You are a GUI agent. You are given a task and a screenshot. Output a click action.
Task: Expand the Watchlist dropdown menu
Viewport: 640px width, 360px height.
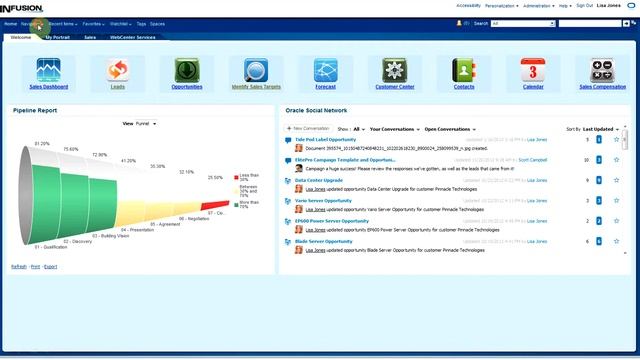pos(121,24)
